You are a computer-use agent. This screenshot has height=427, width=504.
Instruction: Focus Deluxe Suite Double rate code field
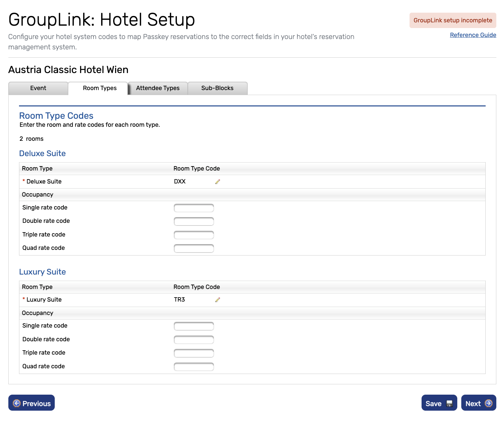click(194, 221)
